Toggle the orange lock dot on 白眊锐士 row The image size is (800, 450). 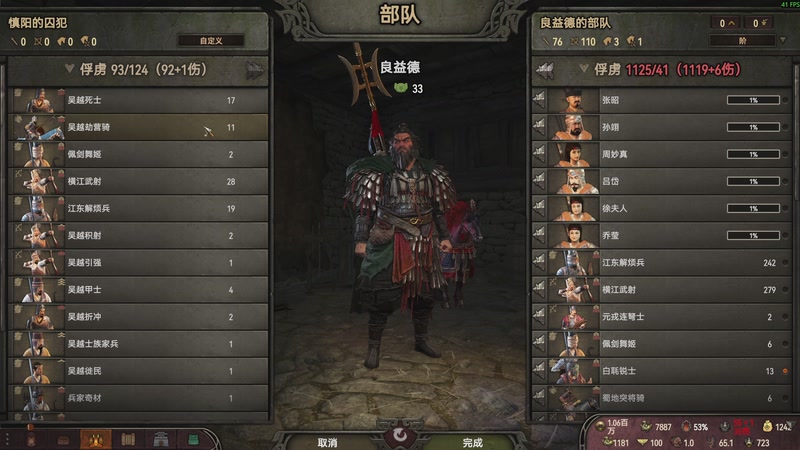coord(785,371)
